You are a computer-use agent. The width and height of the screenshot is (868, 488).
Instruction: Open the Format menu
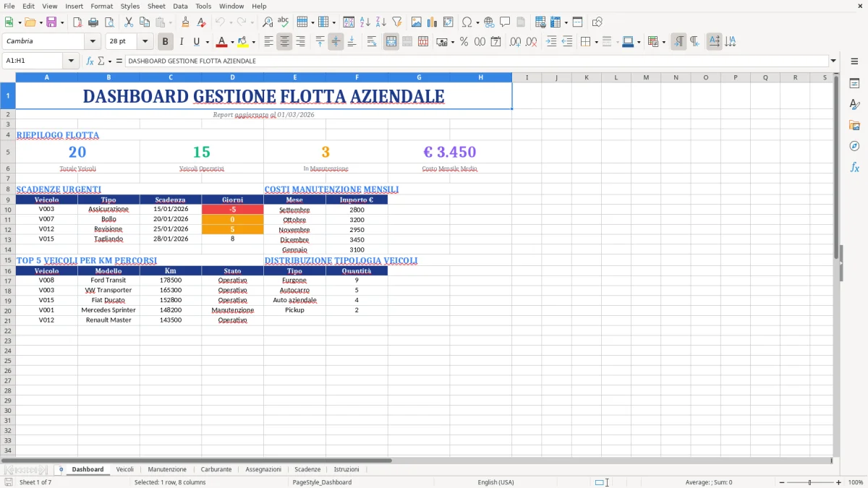tap(101, 6)
